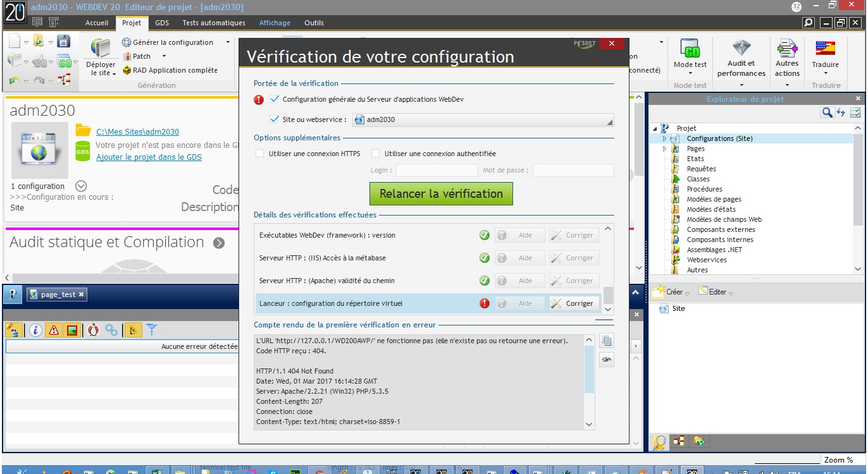Open the Affichage ribbon tab

[x=275, y=23]
